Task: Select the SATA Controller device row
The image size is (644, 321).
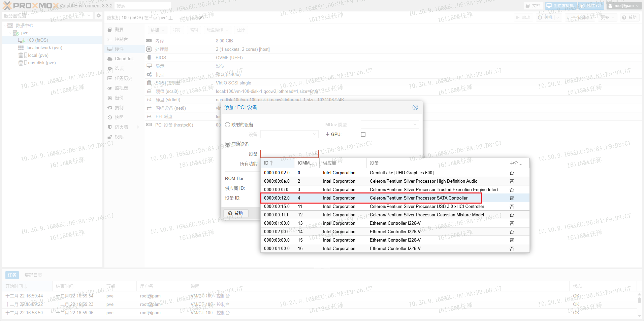Action: (371, 198)
